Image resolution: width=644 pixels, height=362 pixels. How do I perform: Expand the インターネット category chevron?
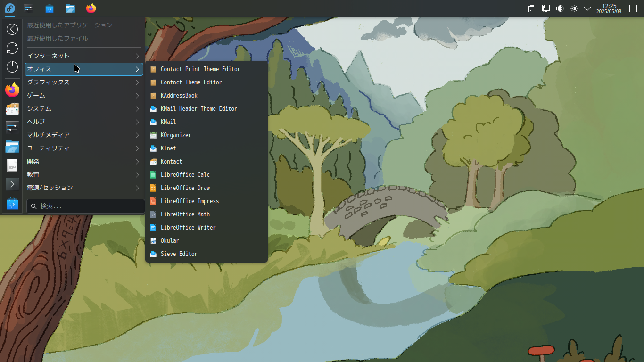click(137, 56)
